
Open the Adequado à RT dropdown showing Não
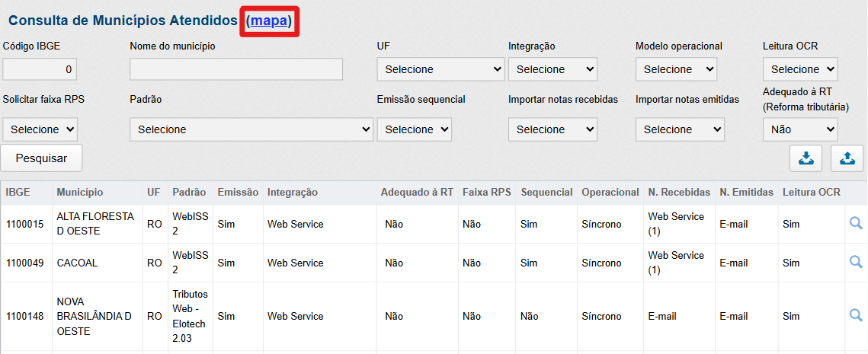(x=799, y=129)
